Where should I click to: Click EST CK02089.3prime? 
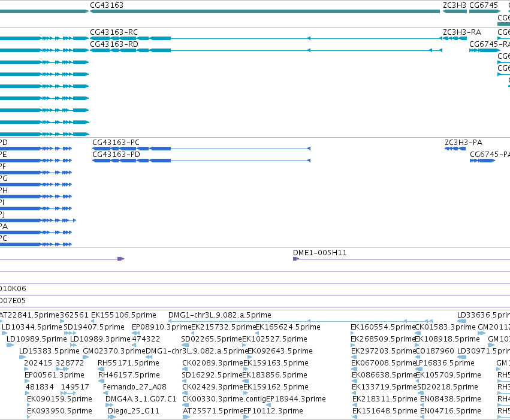213,363
